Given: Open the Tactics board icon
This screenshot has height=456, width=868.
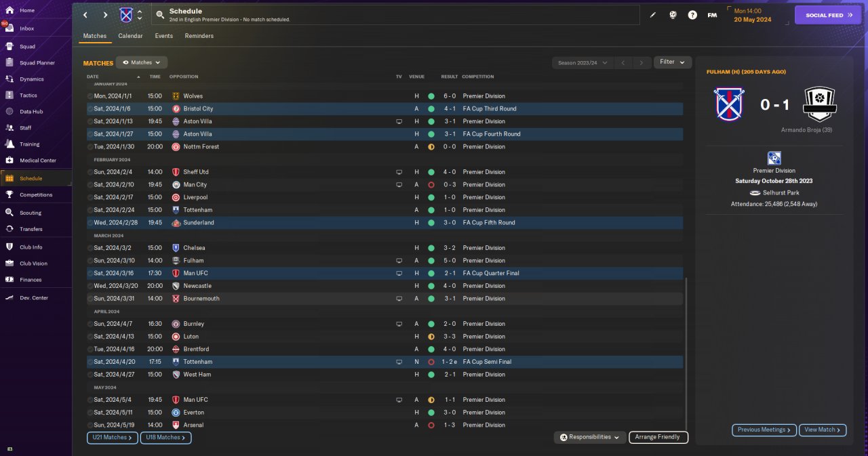Looking at the screenshot, I should tap(9, 96).
